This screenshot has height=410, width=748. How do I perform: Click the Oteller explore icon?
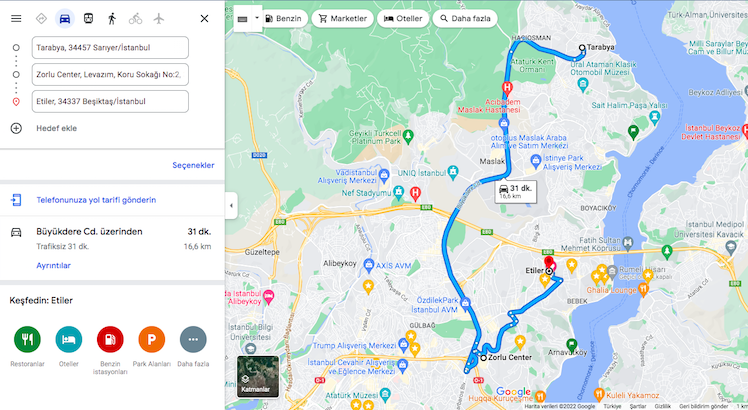point(69,339)
